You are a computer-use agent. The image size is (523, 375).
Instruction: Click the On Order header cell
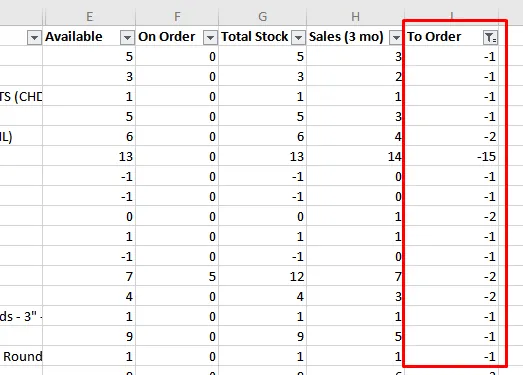(177, 36)
